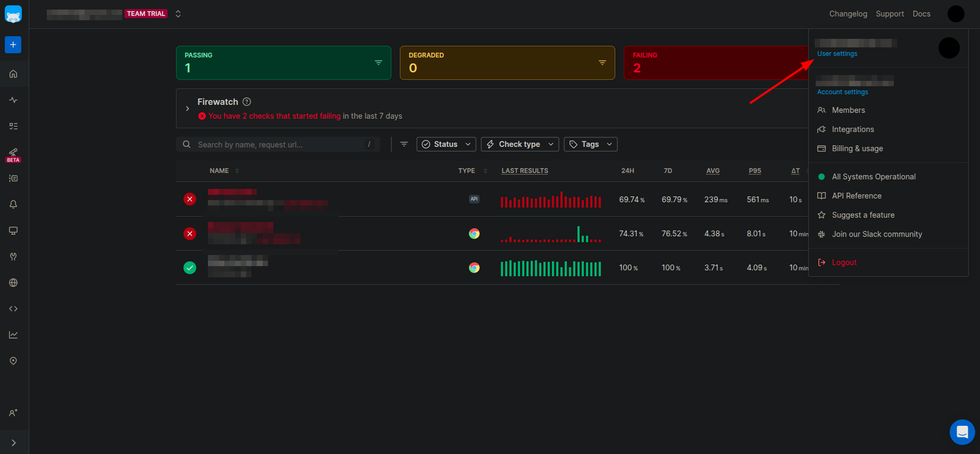Open the Home icon in sidebar
This screenshot has width=980, height=454.
point(13,74)
